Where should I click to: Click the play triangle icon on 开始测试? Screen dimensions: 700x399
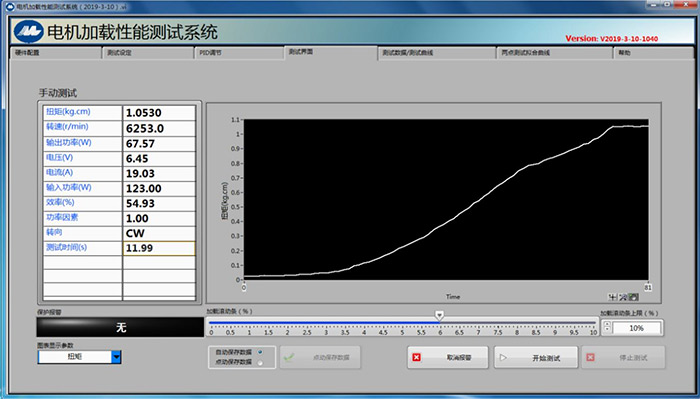pyautogui.click(x=503, y=357)
